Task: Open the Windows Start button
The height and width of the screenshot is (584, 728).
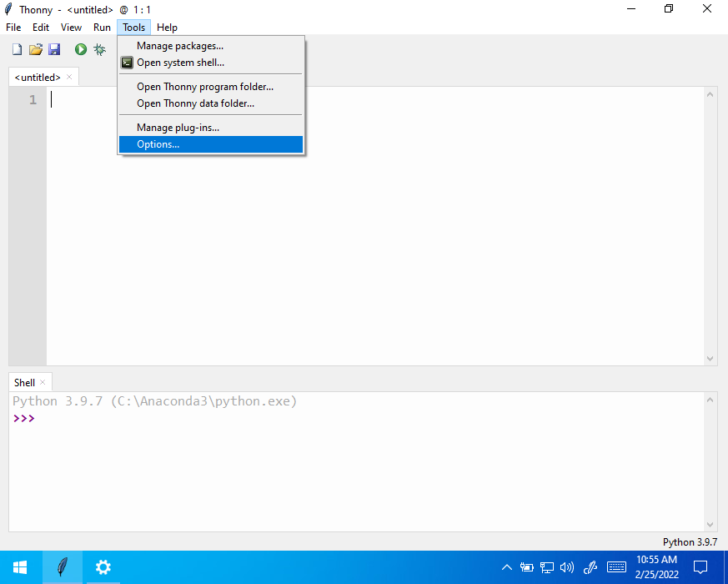Action: pos(20,567)
